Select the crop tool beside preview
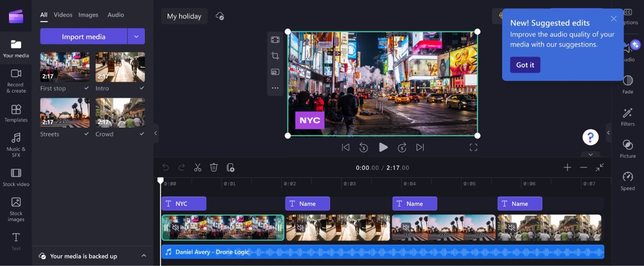Image resolution: width=644 pixels, height=266 pixels. pyautogui.click(x=275, y=56)
